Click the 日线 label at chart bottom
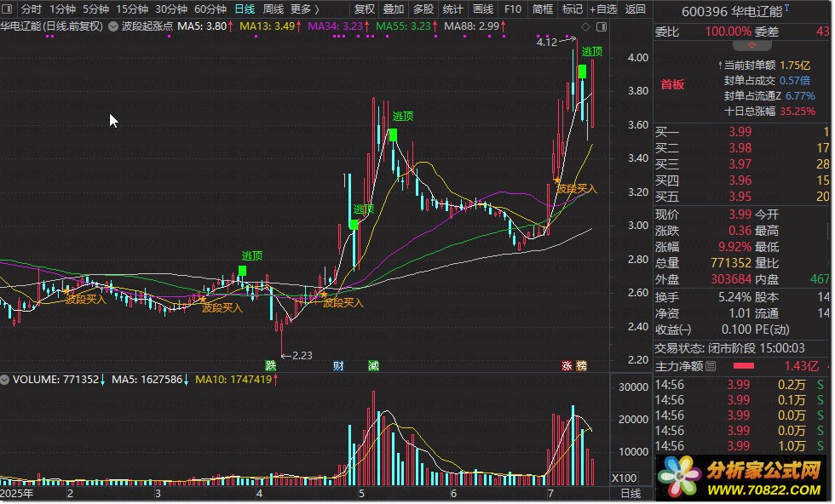 tap(631, 493)
